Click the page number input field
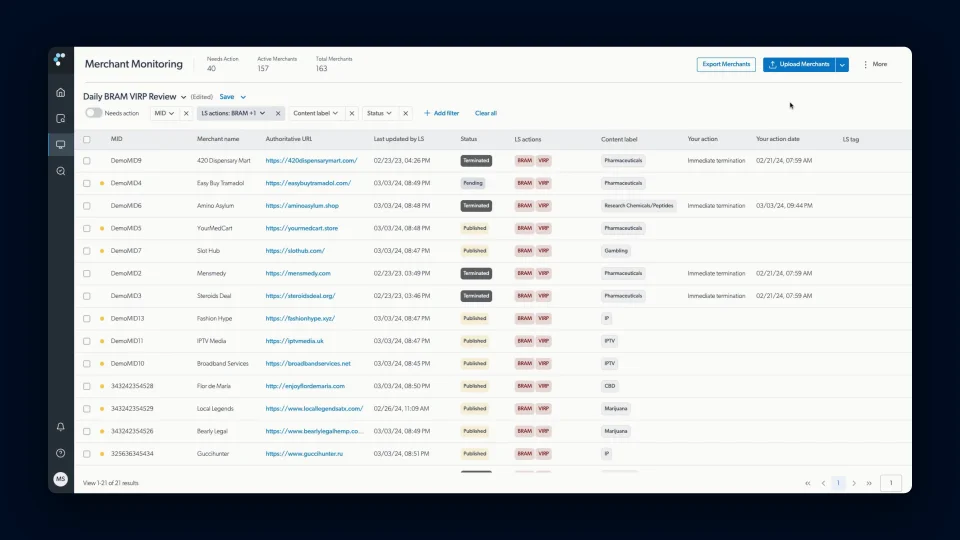The width and height of the screenshot is (960, 540). pos(891,483)
